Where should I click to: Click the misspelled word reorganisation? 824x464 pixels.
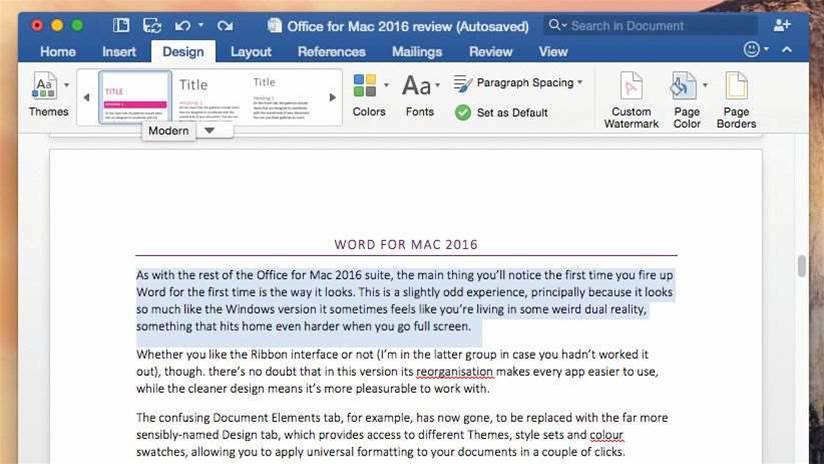click(x=455, y=372)
